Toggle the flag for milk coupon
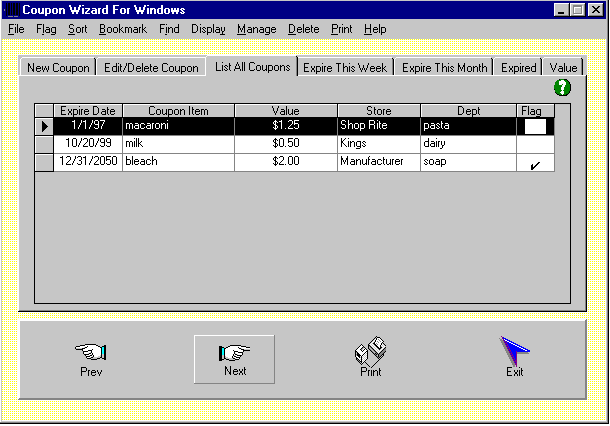 (x=535, y=144)
